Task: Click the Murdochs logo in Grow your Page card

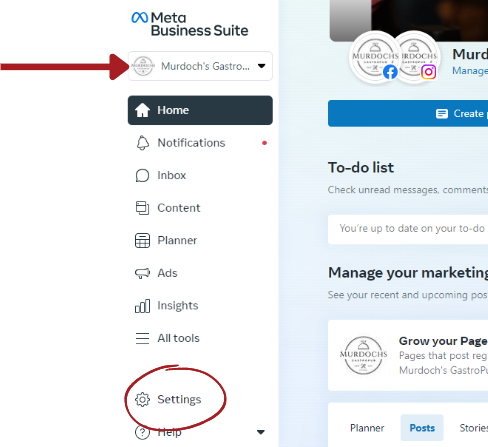Action: (363, 355)
